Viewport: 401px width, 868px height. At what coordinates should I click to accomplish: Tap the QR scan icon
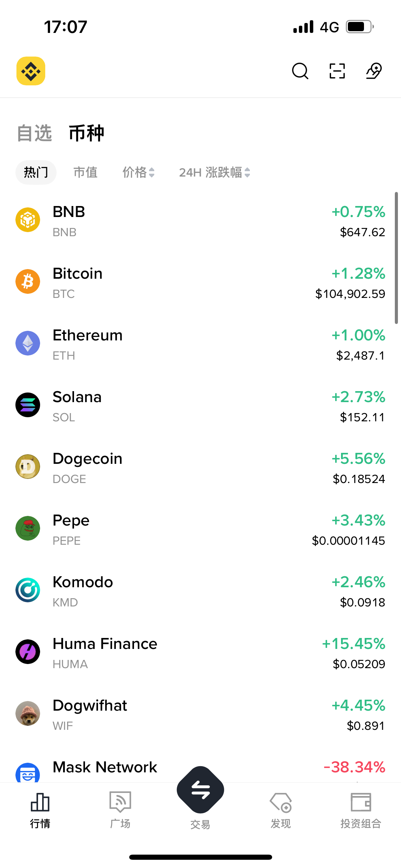tap(337, 71)
